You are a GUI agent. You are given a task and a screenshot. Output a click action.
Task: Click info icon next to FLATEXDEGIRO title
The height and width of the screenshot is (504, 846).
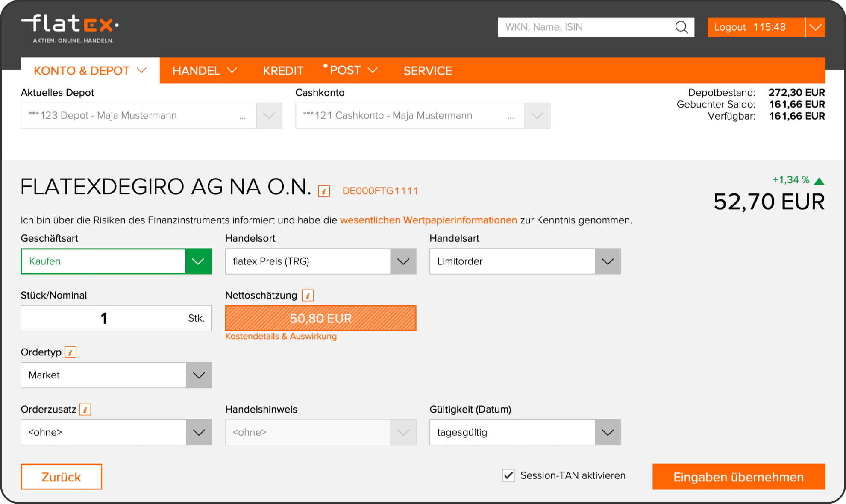324,191
